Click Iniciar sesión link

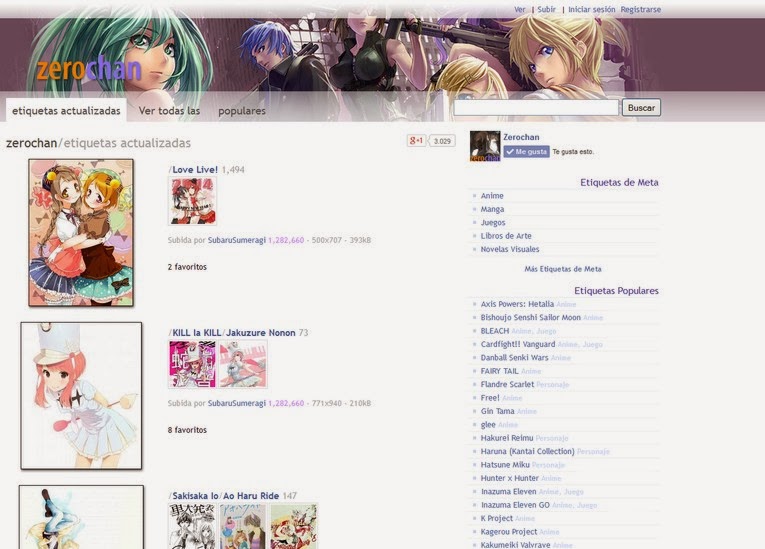click(591, 9)
